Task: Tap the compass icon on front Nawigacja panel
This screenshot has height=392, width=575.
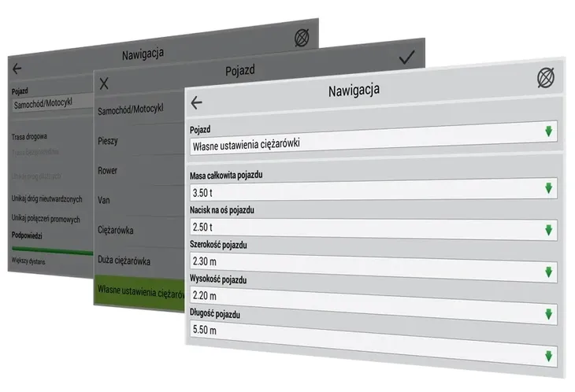Action: click(x=546, y=78)
